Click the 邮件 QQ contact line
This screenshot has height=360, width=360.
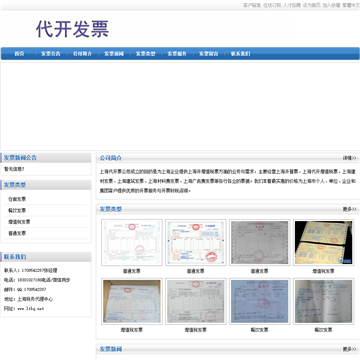[x=25, y=290]
